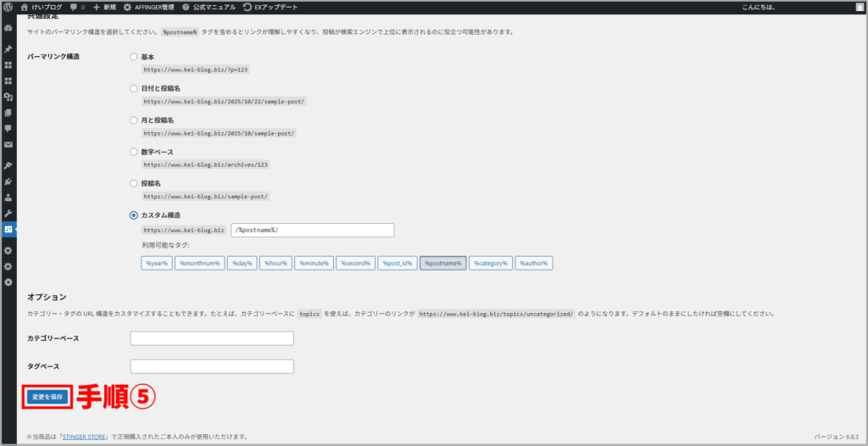This screenshot has width=868, height=446.
Task: Select the 基本 permalink radio button
Action: [x=133, y=57]
